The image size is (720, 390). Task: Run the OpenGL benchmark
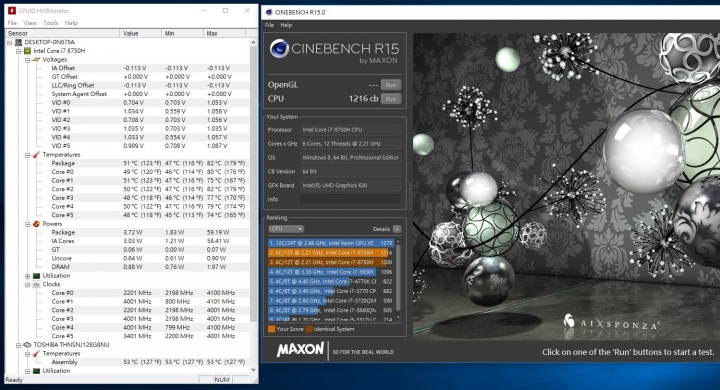tap(391, 85)
